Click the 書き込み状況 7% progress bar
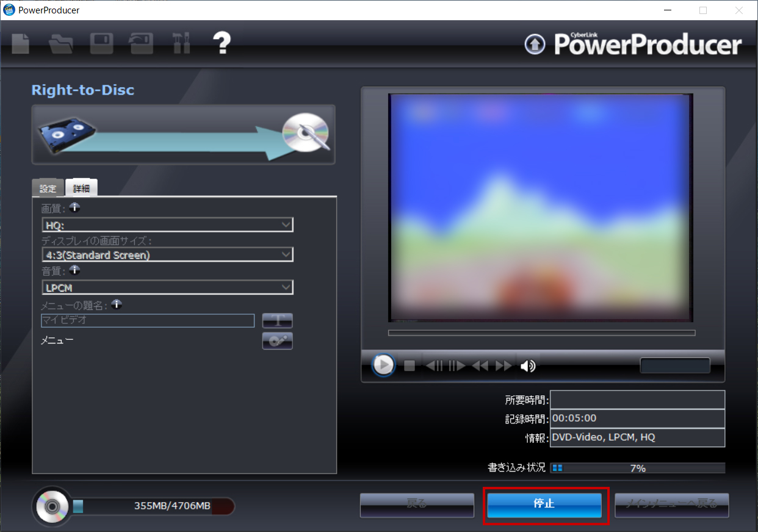The image size is (758, 532). [x=637, y=468]
